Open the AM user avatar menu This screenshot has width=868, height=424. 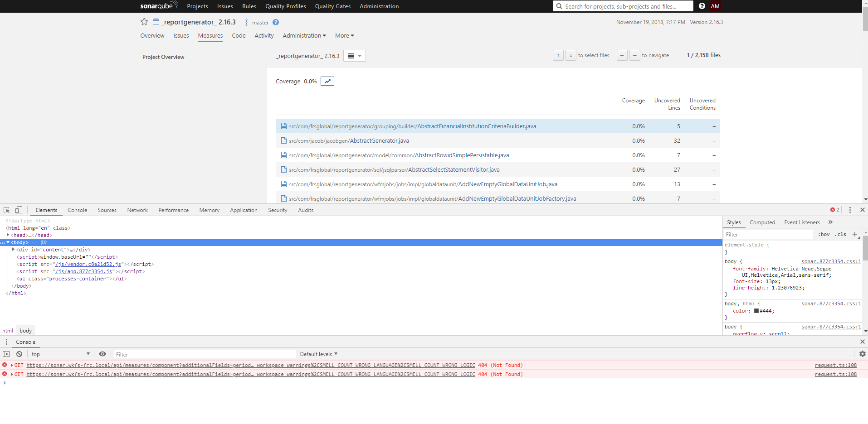(715, 6)
